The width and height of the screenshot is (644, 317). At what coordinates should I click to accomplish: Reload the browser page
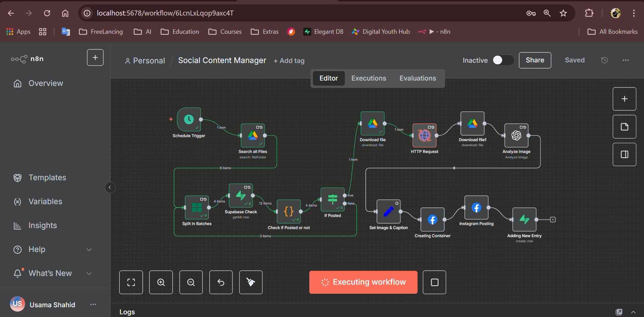(47, 13)
